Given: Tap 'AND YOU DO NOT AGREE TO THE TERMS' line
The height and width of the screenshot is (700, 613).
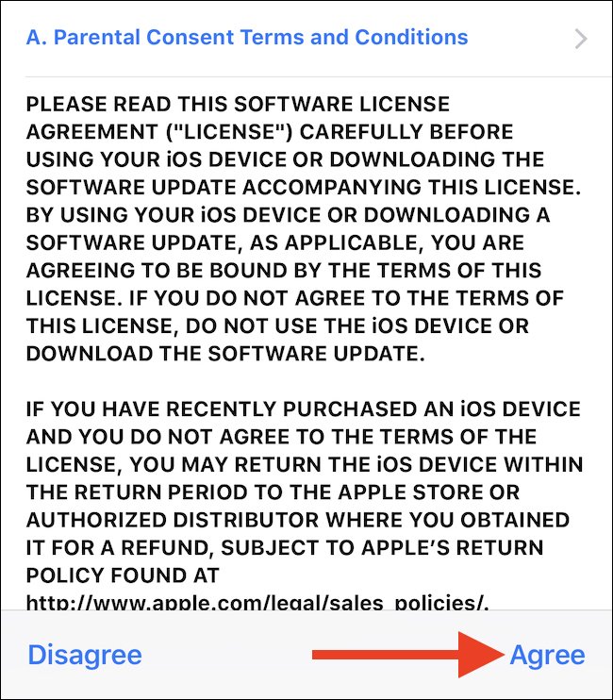Looking at the screenshot, I should [x=281, y=437].
